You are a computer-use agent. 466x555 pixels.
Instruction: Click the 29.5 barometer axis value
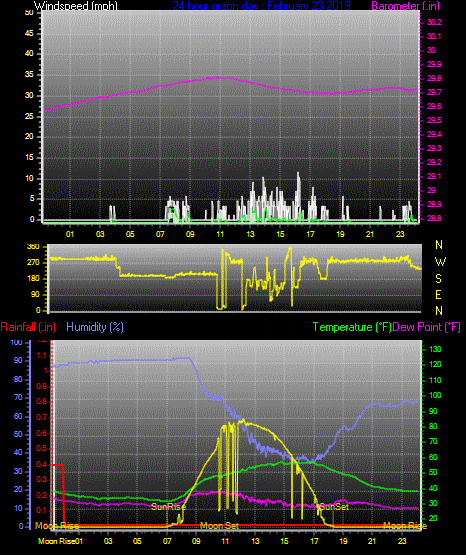(x=434, y=120)
